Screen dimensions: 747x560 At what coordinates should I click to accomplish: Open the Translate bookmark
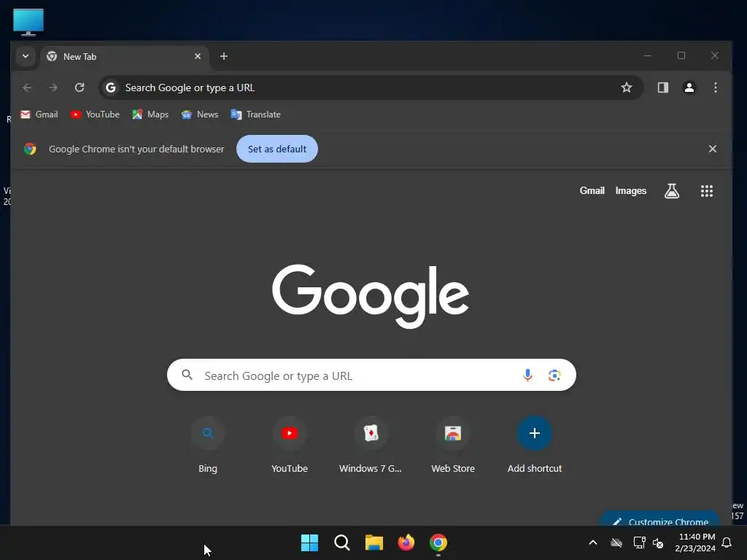pyautogui.click(x=256, y=114)
